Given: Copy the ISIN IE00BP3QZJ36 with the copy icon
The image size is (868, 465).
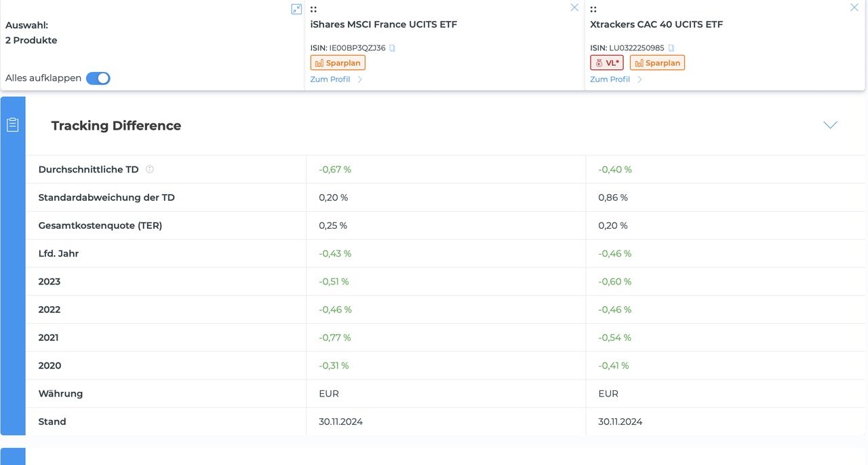Looking at the screenshot, I should 392,48.
